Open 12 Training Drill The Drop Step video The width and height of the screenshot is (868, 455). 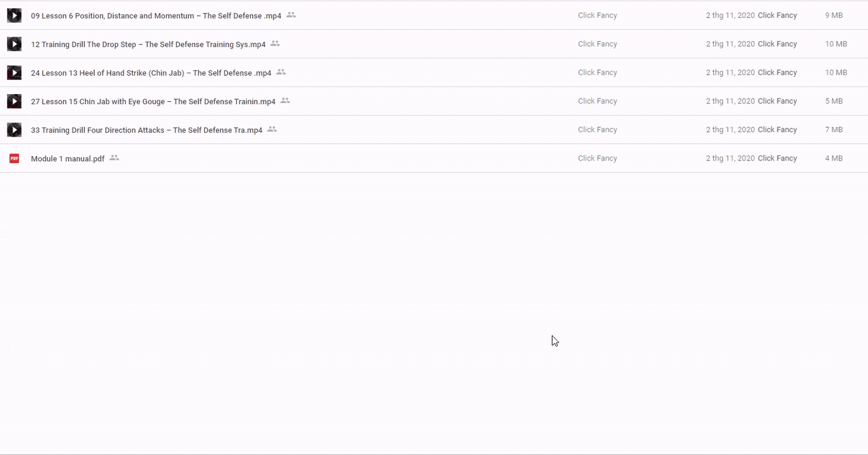pyautogui.click(x=148, y=44)
